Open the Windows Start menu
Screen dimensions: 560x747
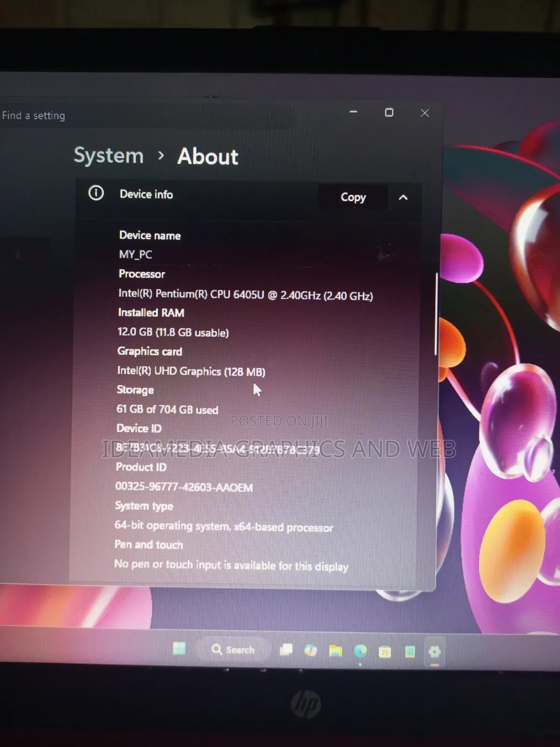(179, 648)
